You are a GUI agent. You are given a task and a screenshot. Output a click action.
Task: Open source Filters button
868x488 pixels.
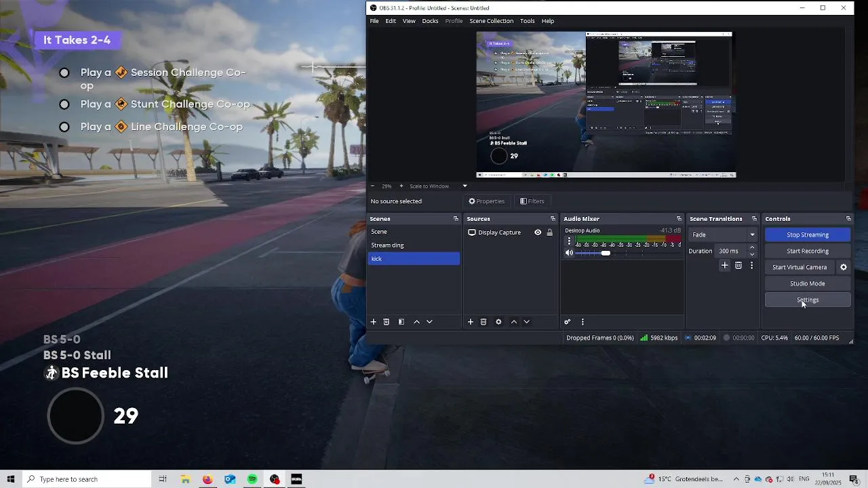click(532, 201)
